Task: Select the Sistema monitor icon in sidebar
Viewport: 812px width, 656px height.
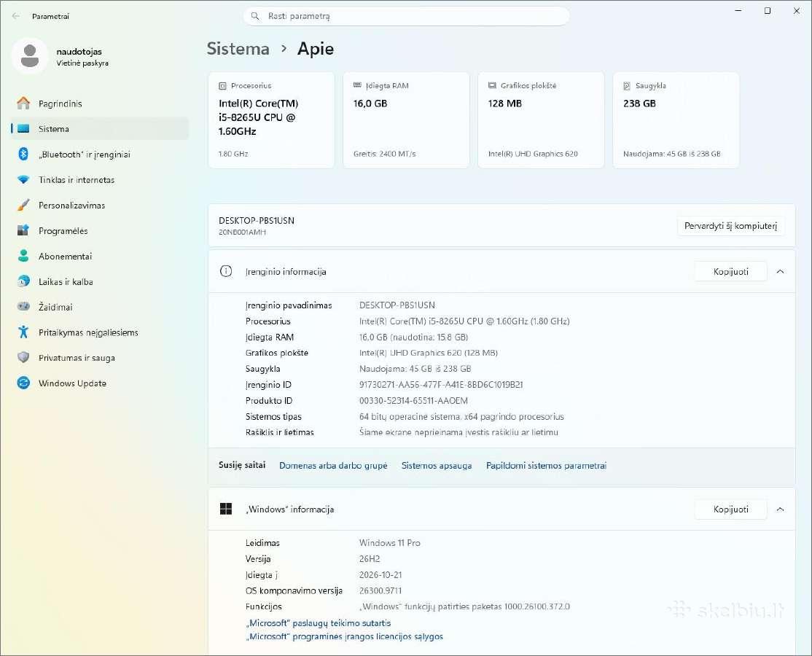Action: pyautogui.click(x=23, y=128)
